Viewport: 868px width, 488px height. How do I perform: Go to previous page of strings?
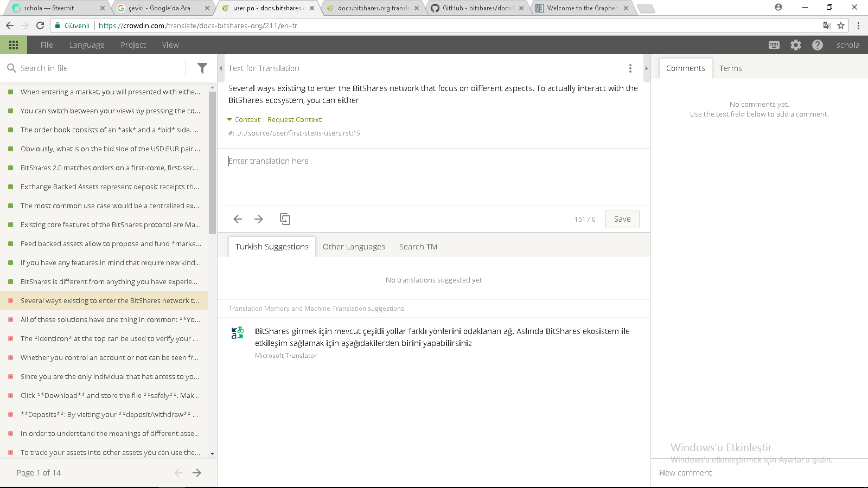(178, 473)
